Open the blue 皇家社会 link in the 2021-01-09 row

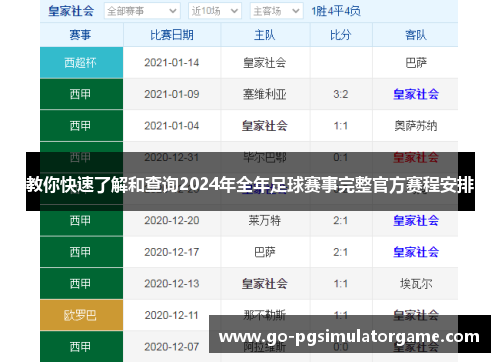tap(416, 94)
